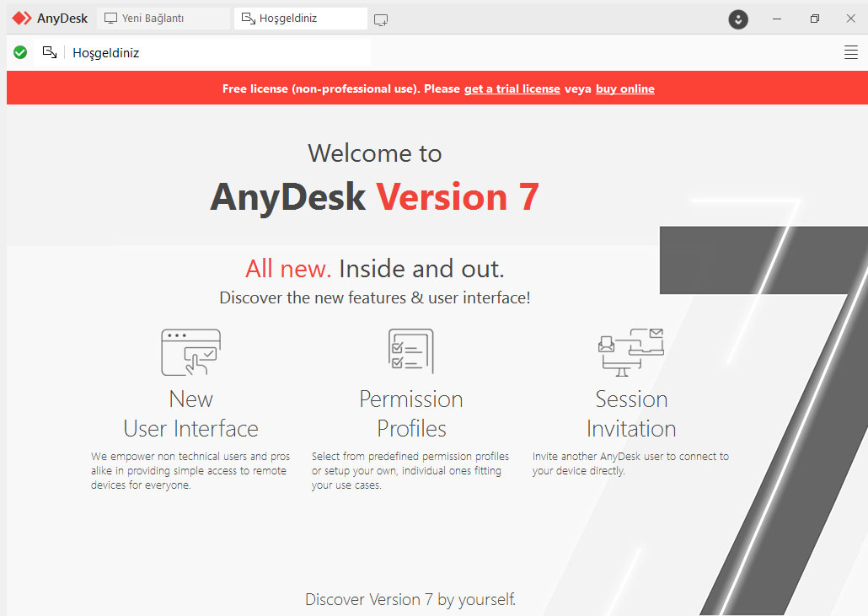Click the Permission Profiles checklist icon
The image size is (868, 616).
pyautogui.click(x=410, y=351)
